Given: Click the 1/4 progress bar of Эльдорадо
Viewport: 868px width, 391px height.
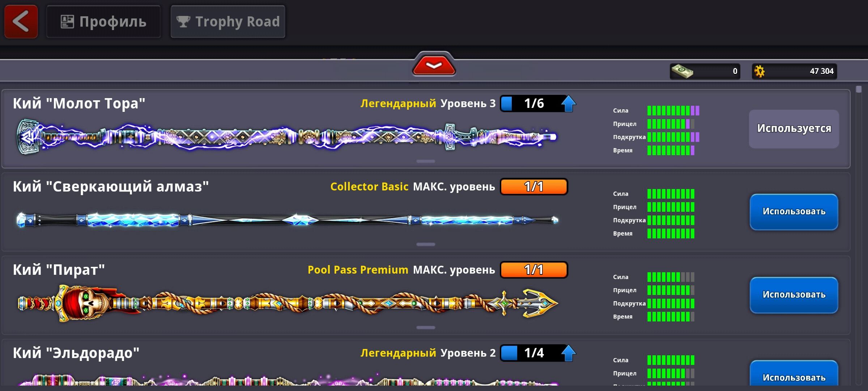Looking at the screenshot, I should (533, 353).
